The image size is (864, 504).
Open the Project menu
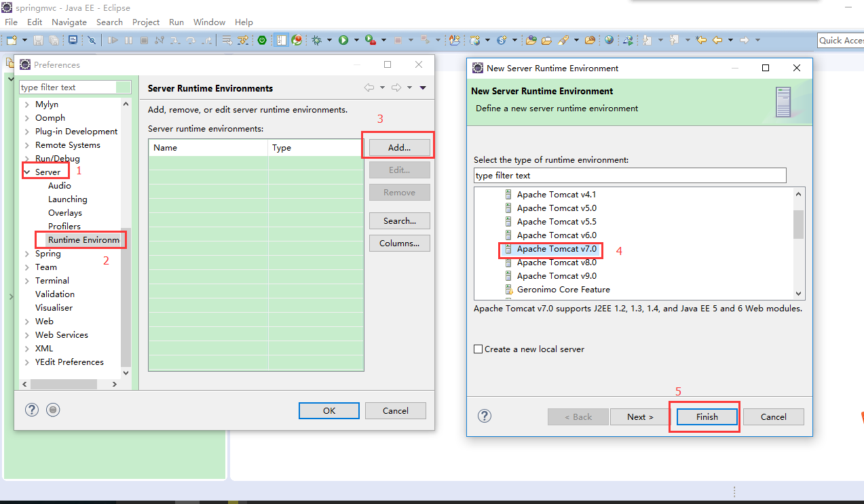point(146,22)
